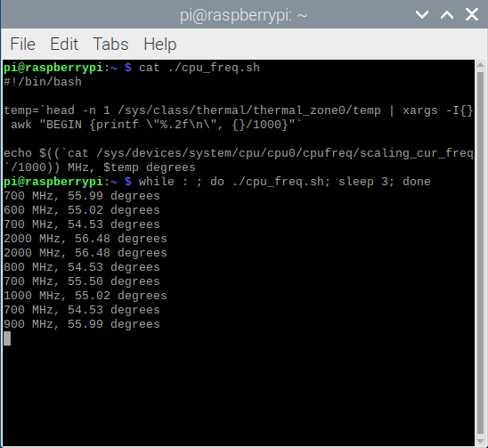Click the 'echo $((`cat /sys/devices' line
488x448 pixels.
(x=239, y=153)
